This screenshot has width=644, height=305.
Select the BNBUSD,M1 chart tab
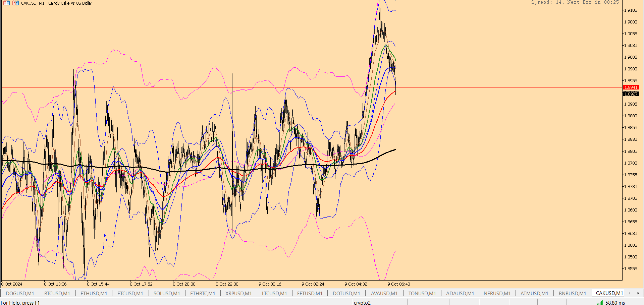(572, 294)
